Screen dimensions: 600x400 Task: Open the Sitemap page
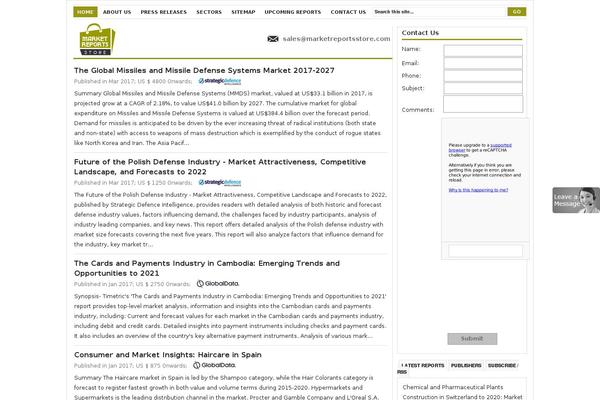pyautogui.click(x=243, y=12)
